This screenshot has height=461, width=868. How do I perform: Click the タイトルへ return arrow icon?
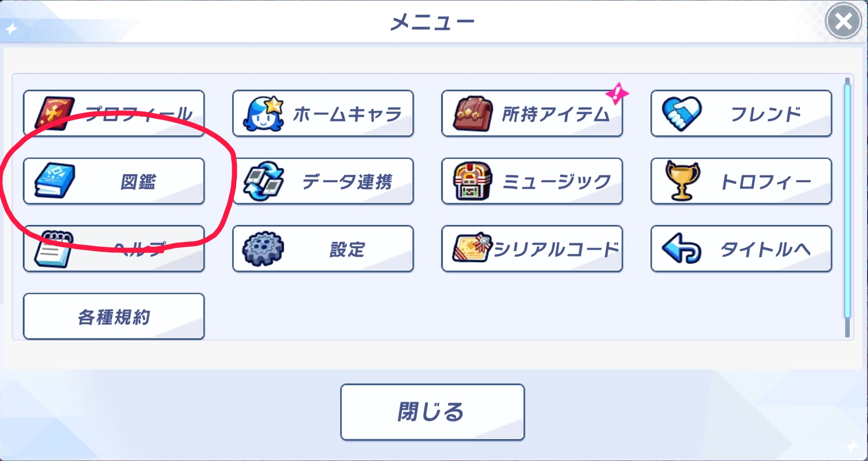[x=681, y=248]
